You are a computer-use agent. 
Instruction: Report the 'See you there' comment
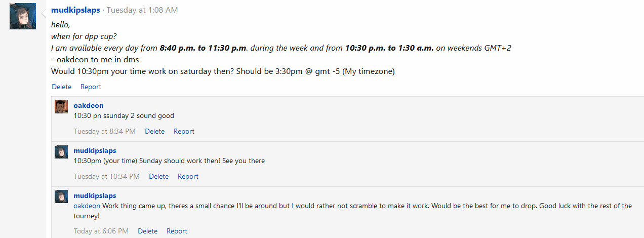(188, 176)
